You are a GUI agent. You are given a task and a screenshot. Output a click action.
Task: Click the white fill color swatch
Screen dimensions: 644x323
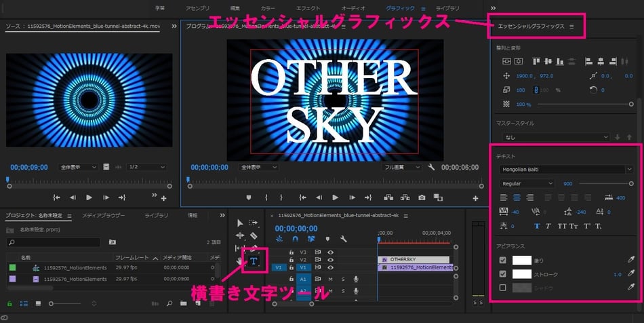(x=522, y=260)
